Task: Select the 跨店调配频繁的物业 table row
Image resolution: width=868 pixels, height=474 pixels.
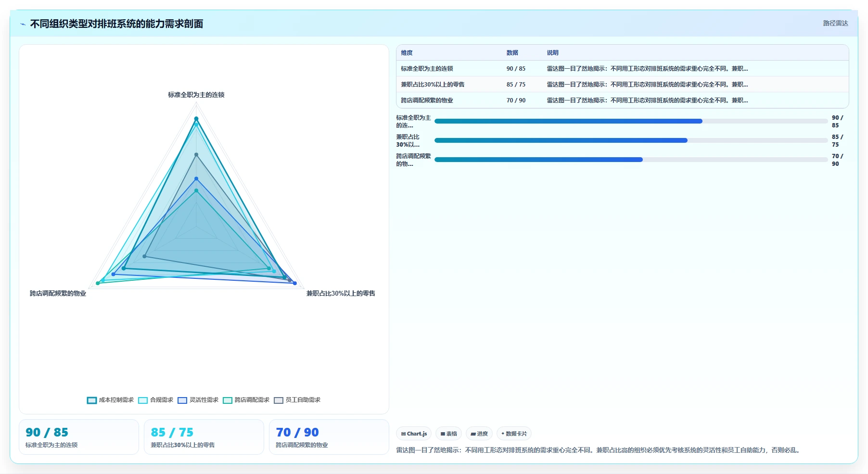Action: (622, 100)
